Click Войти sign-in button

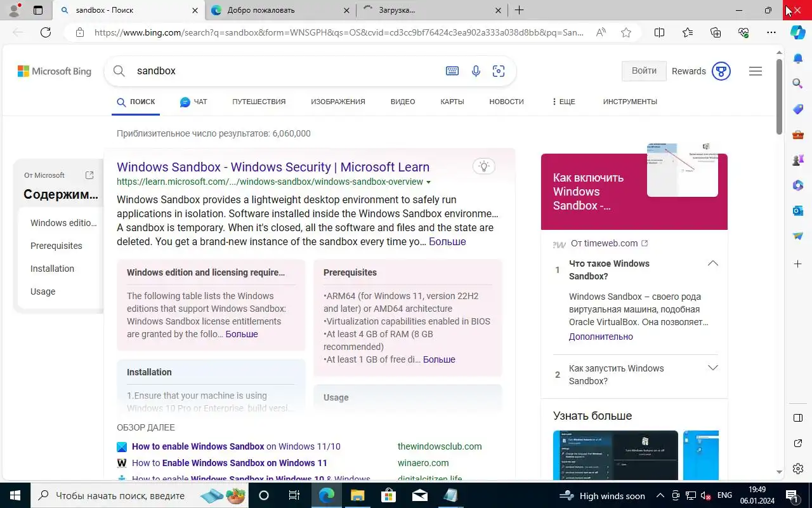pyautogui.click(x=644, y=71)
